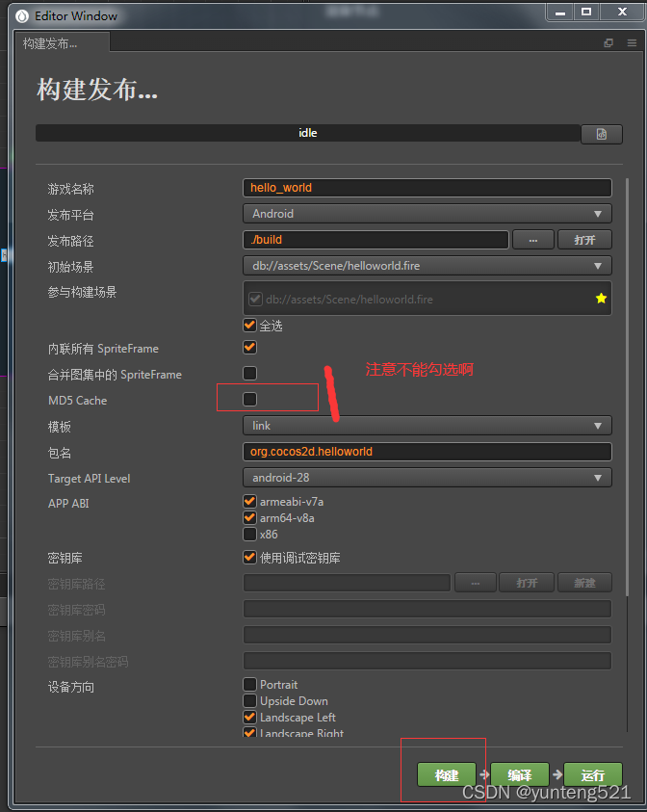The height and width of the screenshot is (812, 647).
Task: Click the 包名 org.cocos2d.helloworld field
Action: coord(427,452)
